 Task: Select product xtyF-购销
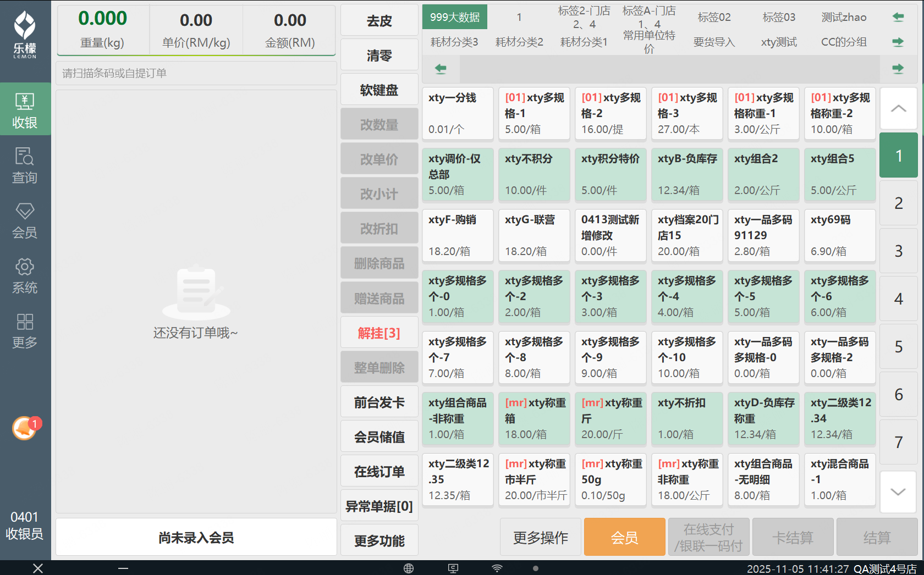pos(458,235)
